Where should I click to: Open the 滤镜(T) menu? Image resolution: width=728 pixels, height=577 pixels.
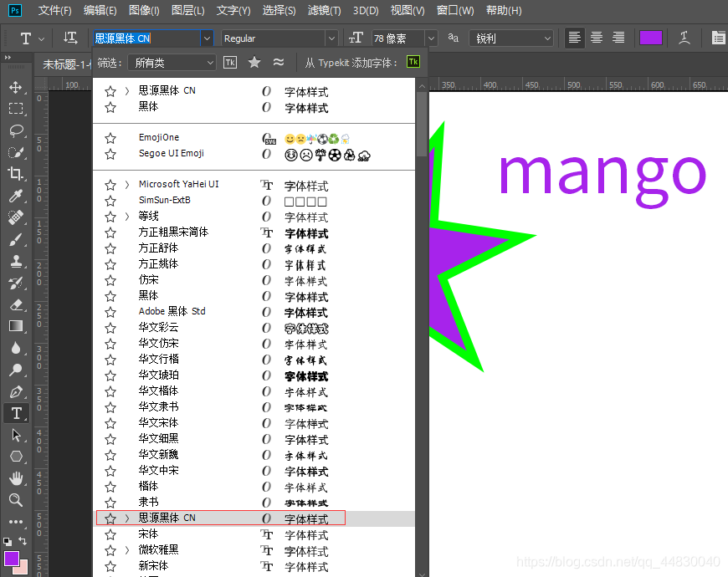click(x=324, y=10)
